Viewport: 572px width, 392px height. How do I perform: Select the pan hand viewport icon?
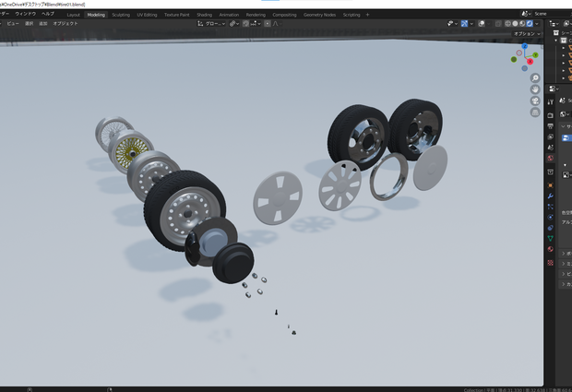(x=535, y=89)
